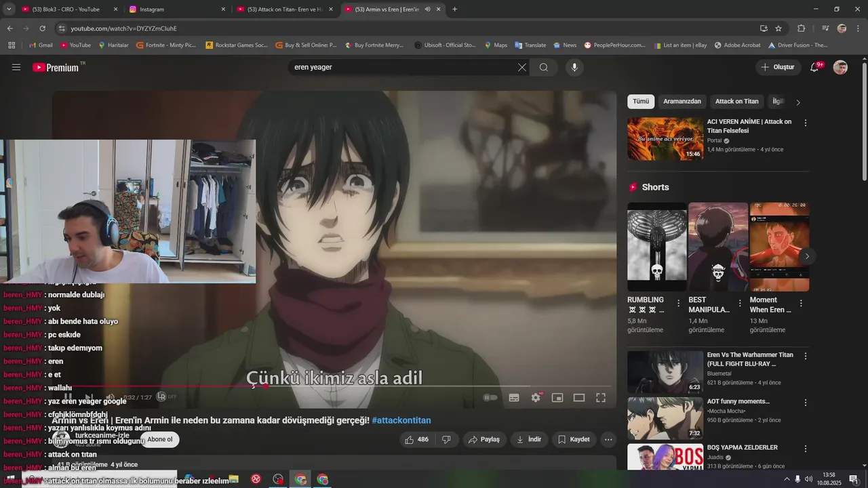Open the YouTube guide hamburger menu
Image resolution: width=868 pixels, height=488 pixels.
click(16, 67)
